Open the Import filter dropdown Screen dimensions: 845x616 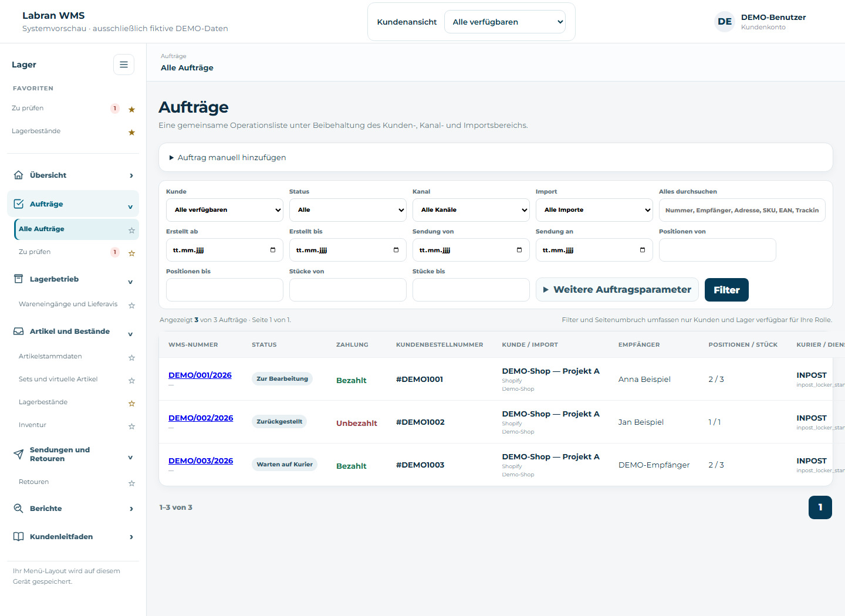coord(594,210)
